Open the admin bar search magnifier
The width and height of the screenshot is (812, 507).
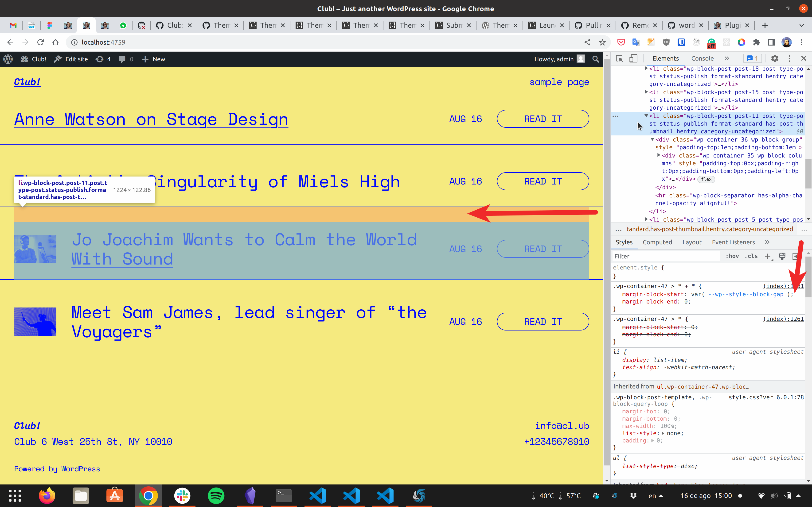(596, 59)
